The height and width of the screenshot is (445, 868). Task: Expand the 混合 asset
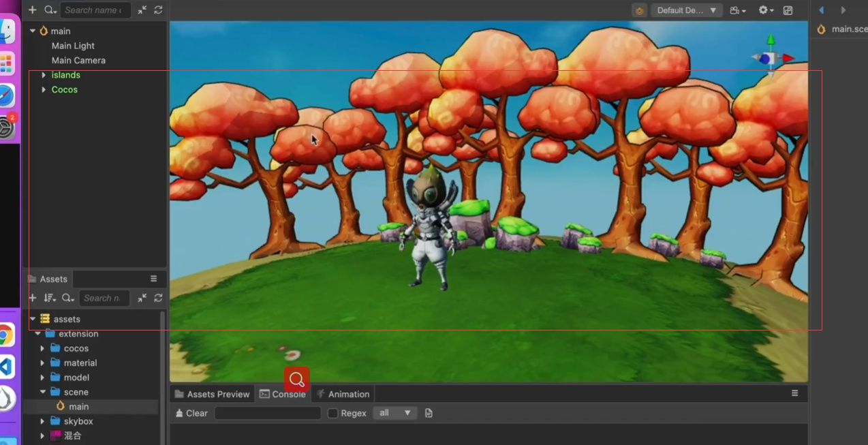tap(43, 435)
